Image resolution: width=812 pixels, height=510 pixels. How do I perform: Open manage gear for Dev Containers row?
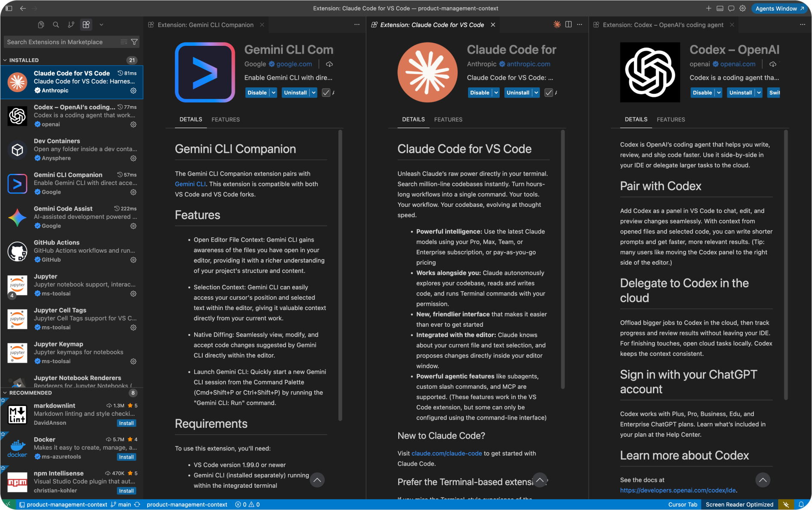click(133, 158)
